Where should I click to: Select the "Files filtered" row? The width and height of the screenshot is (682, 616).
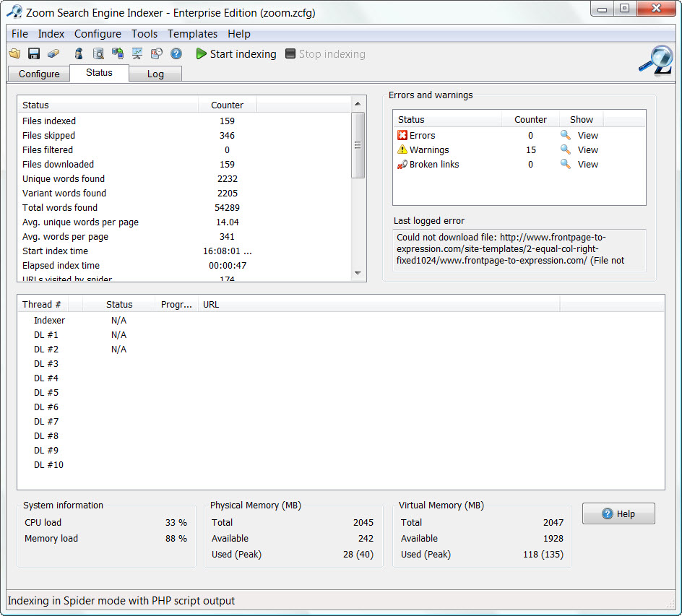(x=184, y=149)
